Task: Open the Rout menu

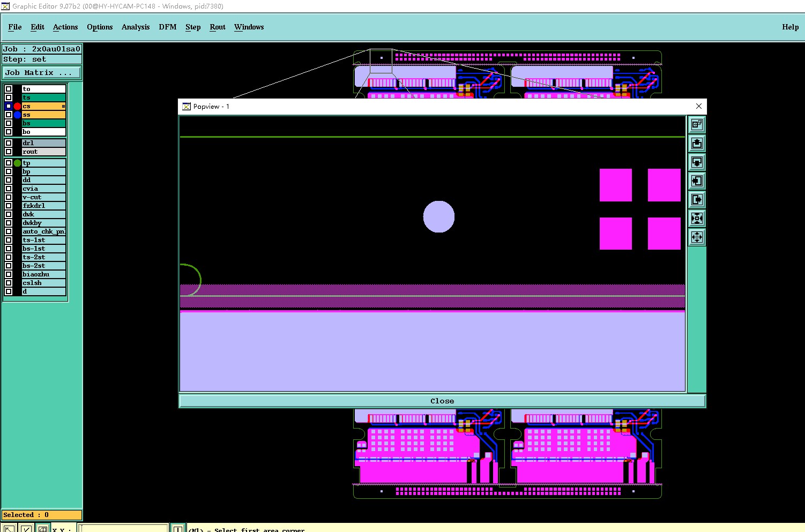Action: (x=218, y=27)
